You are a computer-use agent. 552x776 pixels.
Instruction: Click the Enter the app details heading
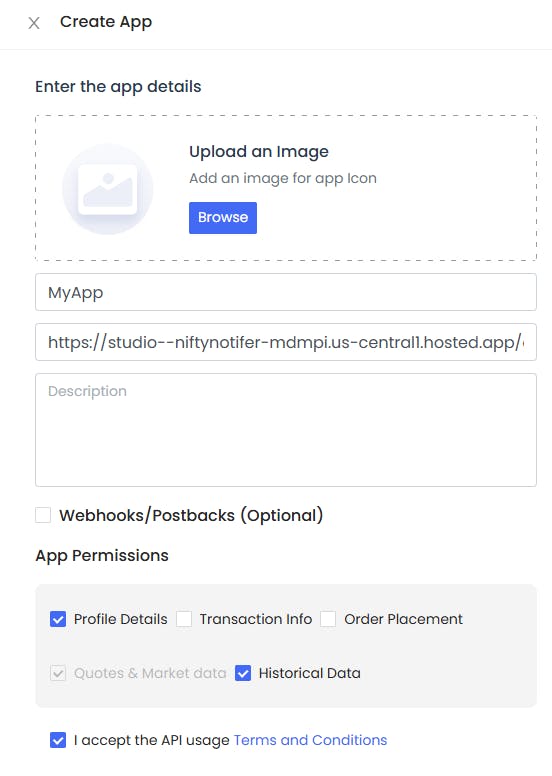point(118,87)
